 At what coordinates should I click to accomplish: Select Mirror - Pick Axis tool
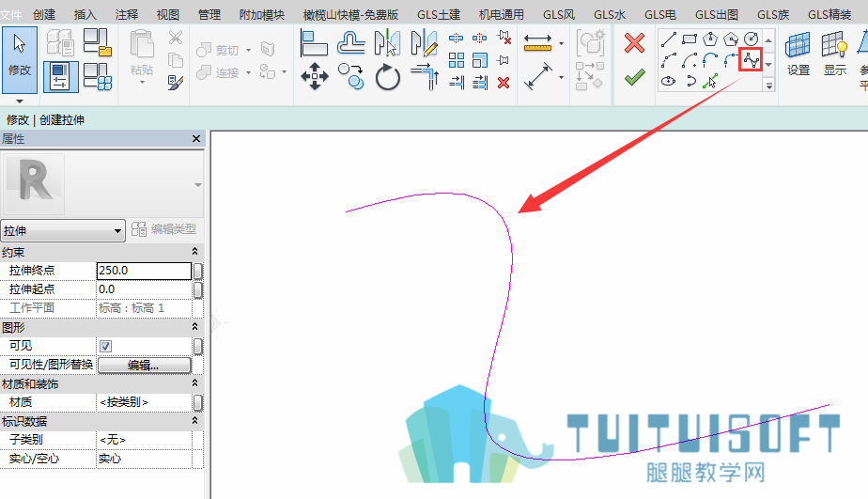387,43
